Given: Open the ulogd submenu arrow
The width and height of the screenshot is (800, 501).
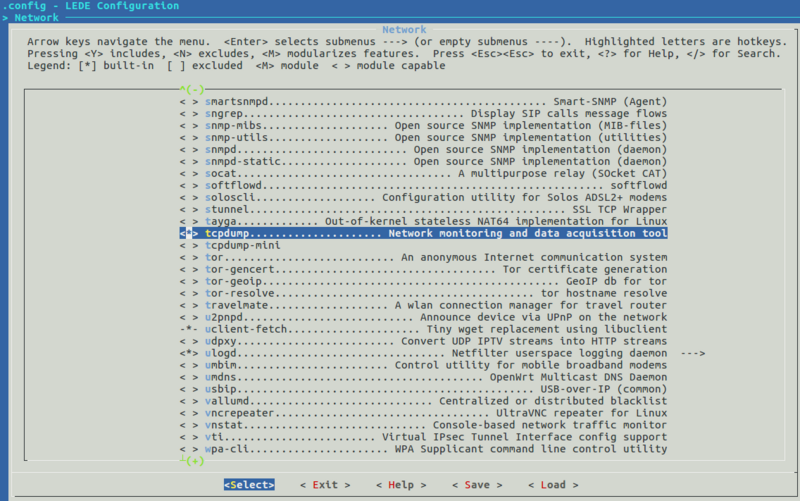Looking at the screenshot, I should tap(693, 353).
